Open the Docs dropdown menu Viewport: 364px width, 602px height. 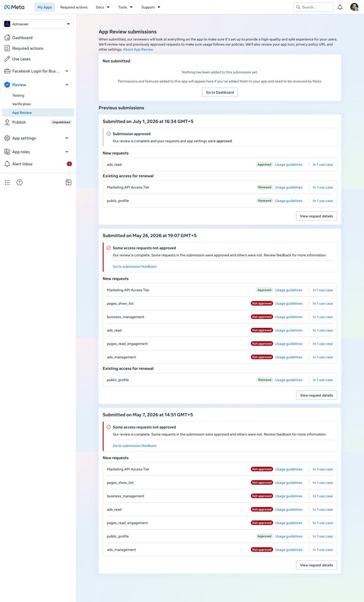(102, 7)
